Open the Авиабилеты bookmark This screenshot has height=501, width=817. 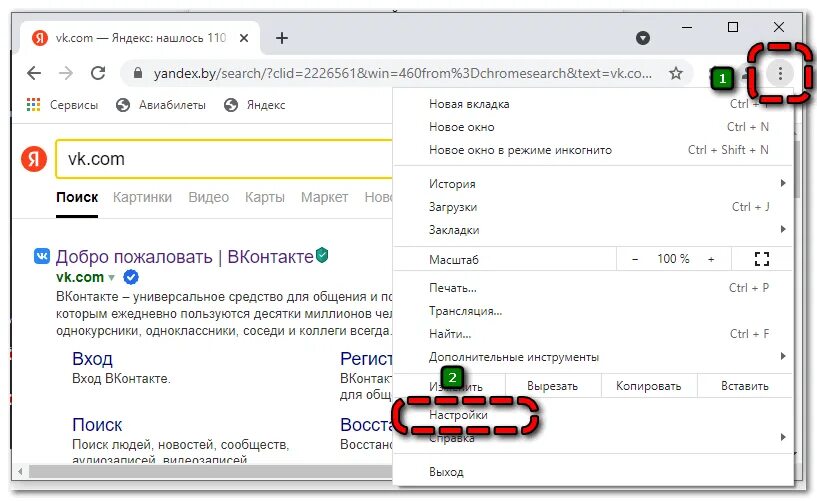[x=161, y=105]
